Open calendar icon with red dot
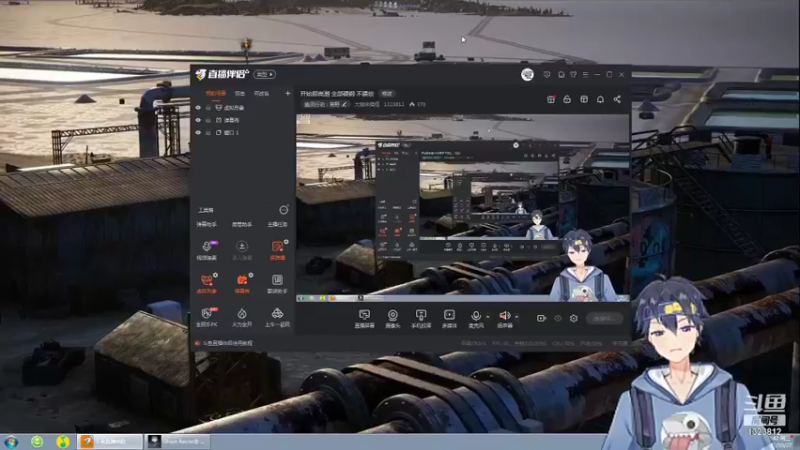The width and height of the screenshot is (800, 450). (551, 99)
